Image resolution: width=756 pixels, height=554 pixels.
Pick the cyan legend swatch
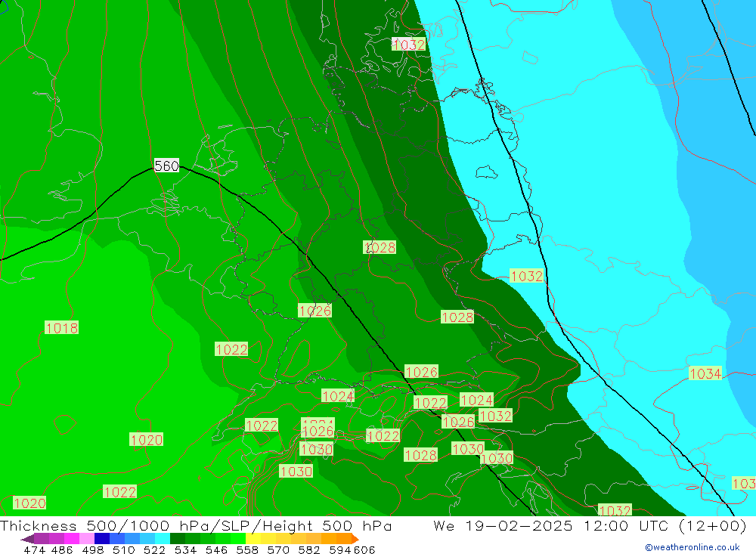click(163, 539)
